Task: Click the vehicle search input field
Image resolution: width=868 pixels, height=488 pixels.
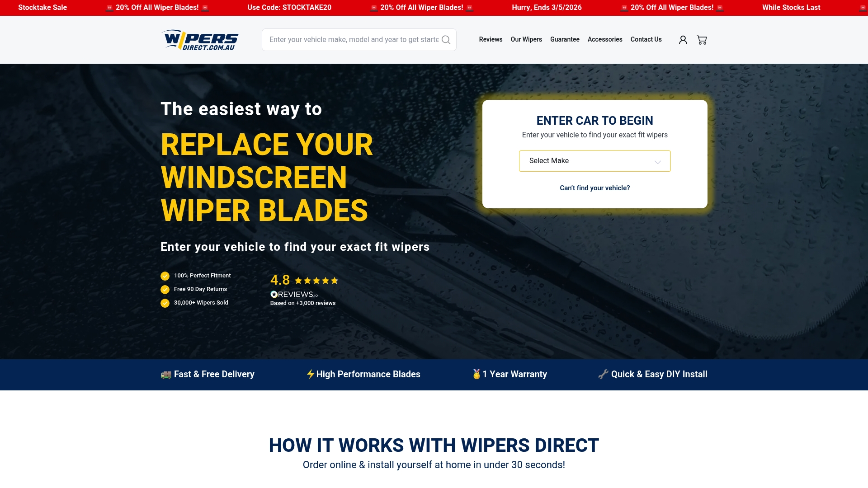Action: (x=353, y=40)
